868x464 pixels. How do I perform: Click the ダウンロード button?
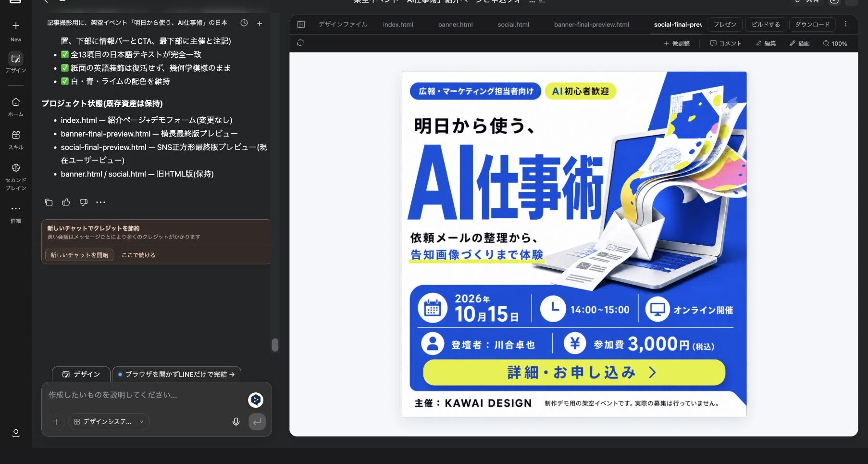[812, 24]
